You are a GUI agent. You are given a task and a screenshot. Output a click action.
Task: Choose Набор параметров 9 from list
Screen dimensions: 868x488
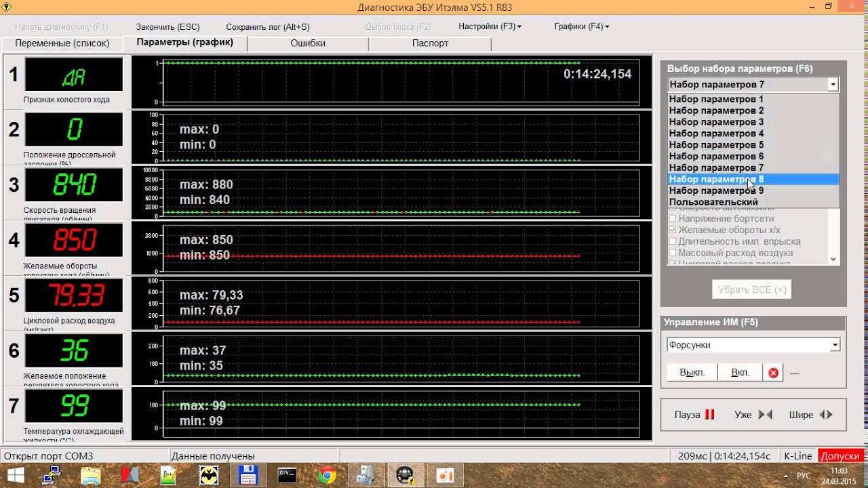click(x=753, y=191)
